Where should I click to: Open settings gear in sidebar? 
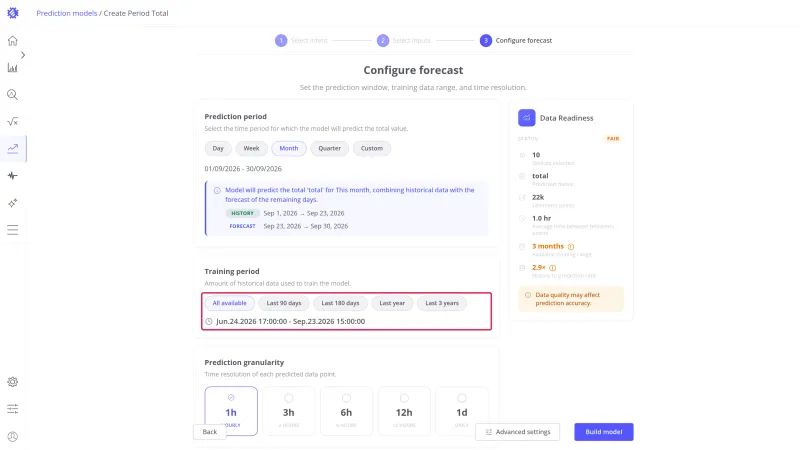[13, 382]
